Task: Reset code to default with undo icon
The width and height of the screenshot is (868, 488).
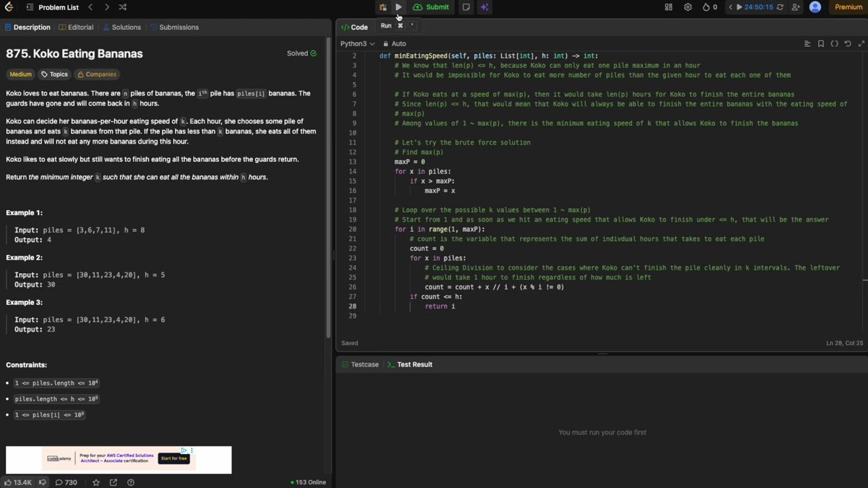Action: pos(848,43)
